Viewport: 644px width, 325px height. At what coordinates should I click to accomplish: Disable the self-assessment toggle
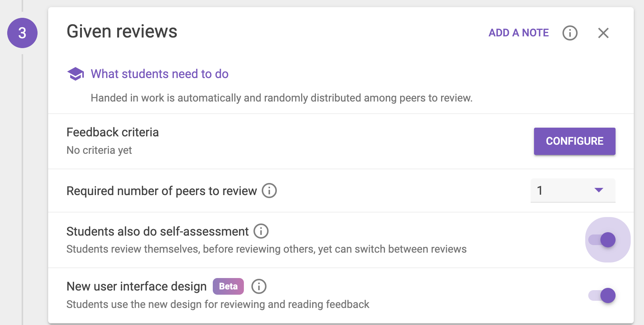603,240
